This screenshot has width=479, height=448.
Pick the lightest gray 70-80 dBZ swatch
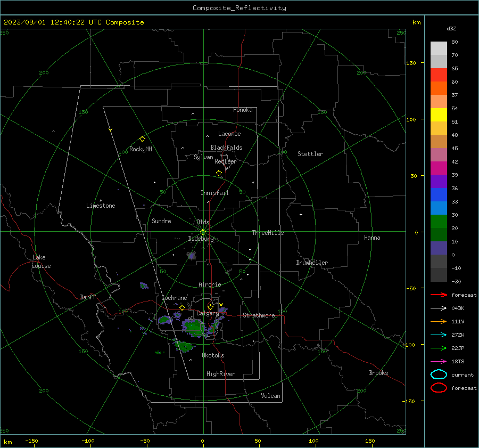(439, 48)
